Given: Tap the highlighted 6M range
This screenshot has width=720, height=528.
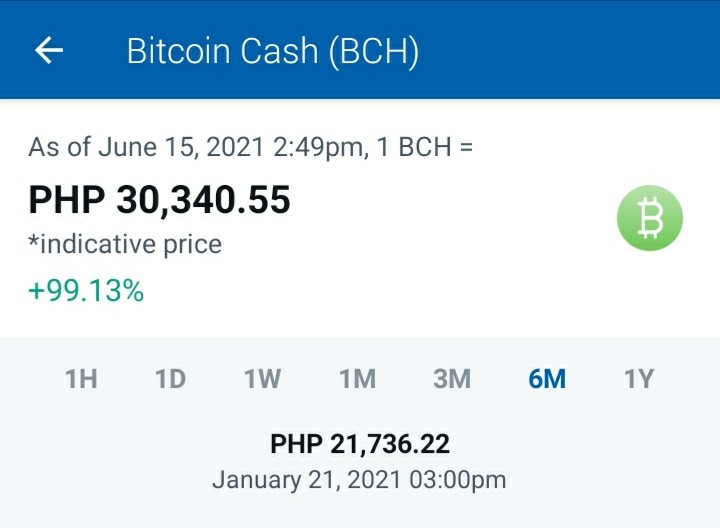Looking at the screenshot, I should tap(547, 379).
